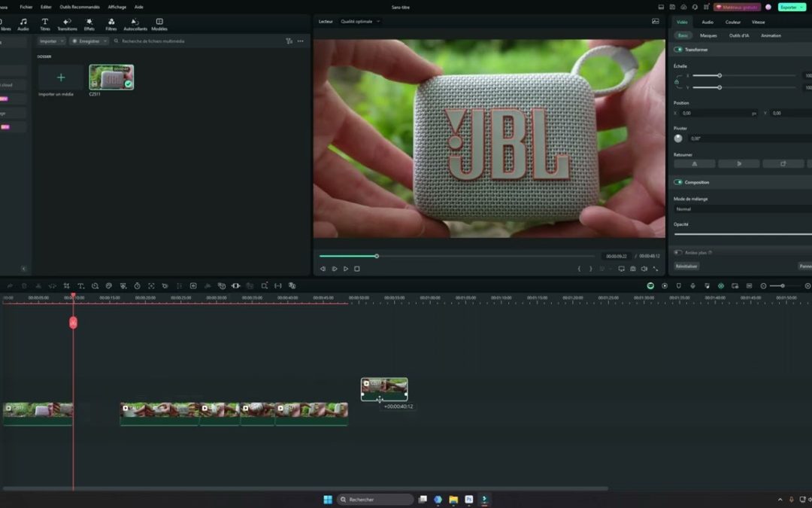Click the Importer un média plus tile
Screen dimensions: 812x508
(61, 78)
